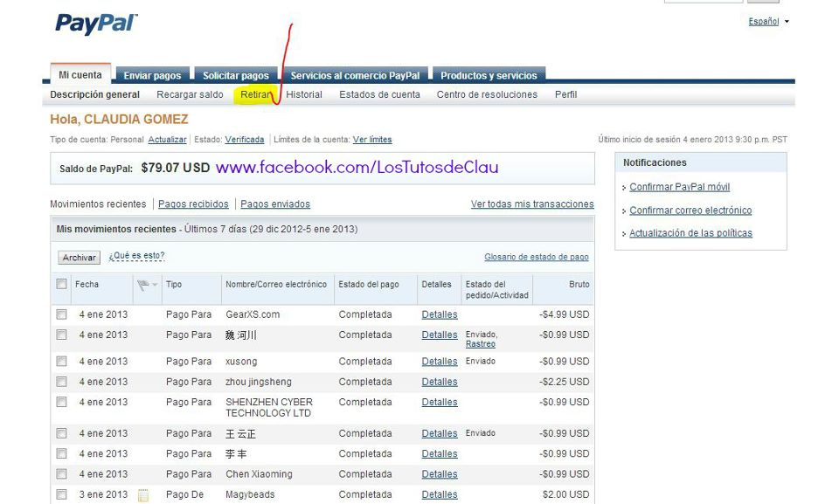The width and height of the screenshot is (839, 504).
Task: Open the Español language dropdown arrow
Action: tap(787, 22)
